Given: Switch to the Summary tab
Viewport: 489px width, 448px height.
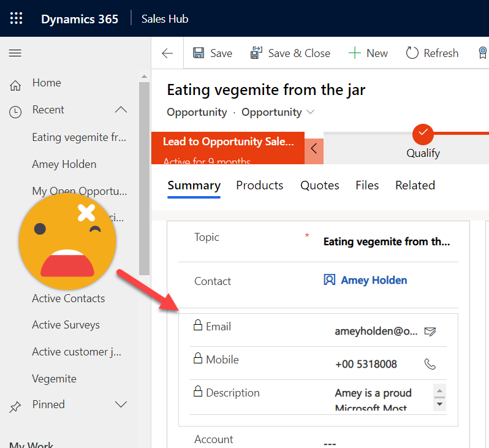Looking at the screenshot, I should (x=194, y=186).
